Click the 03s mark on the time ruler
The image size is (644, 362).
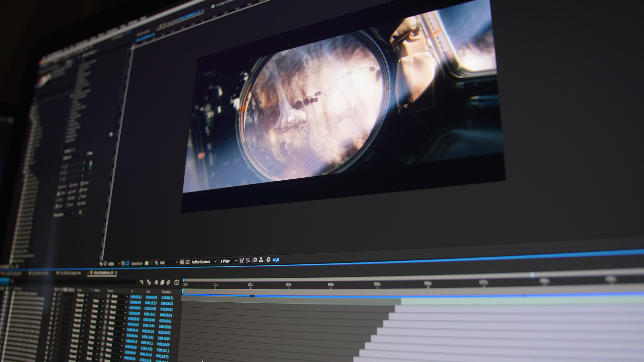tap(288, 285)
